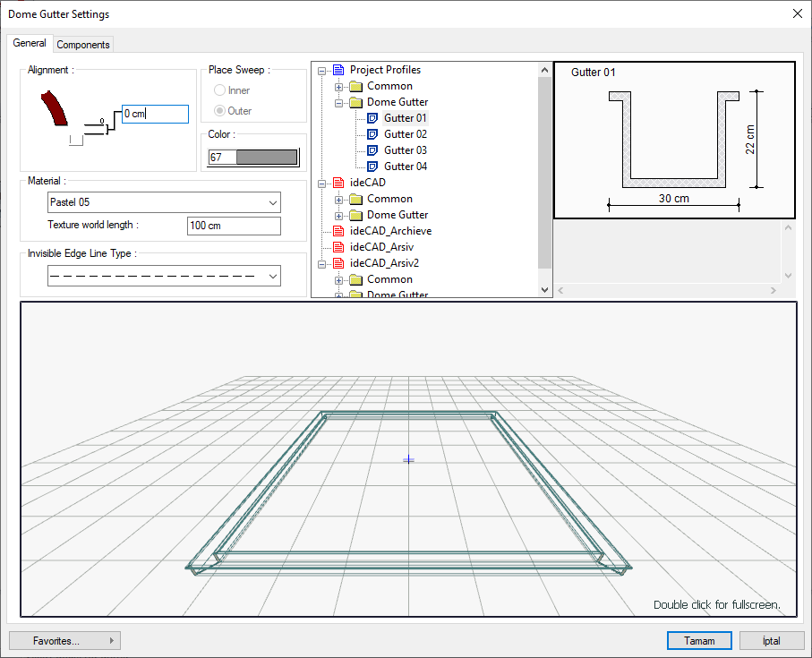
Task: Click the Texture world length input field
Action: tap(234, 226)
